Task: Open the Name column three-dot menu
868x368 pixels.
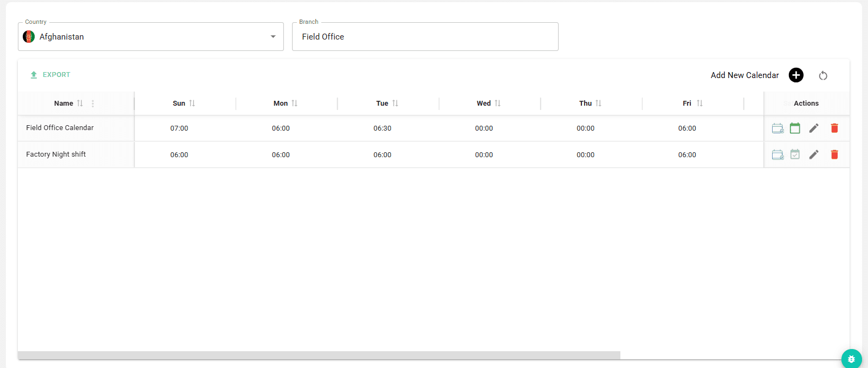Action: click(93, 104)
